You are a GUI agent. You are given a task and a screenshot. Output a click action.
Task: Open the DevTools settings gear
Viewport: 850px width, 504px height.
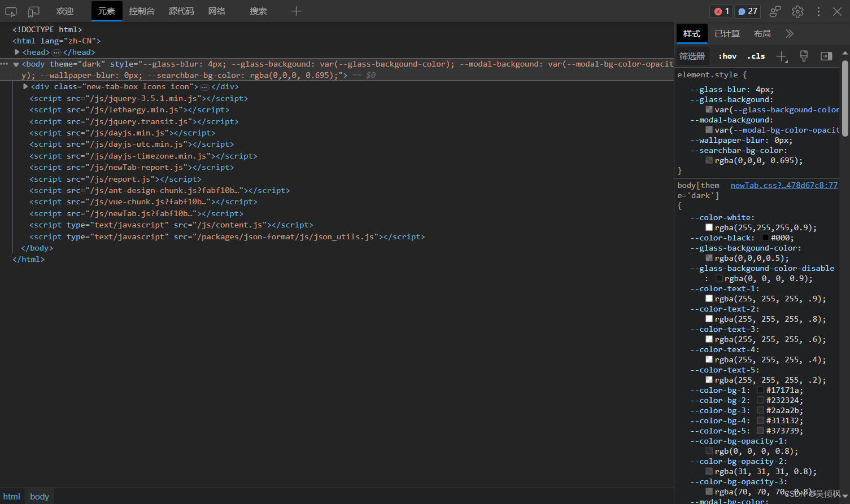tap(797, 11)
